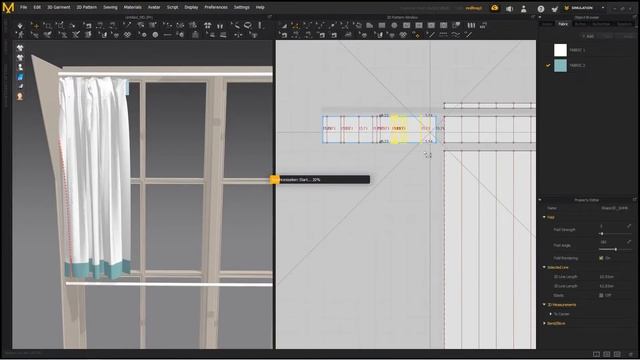This screenshot has height=360, width=640.
Task: Open the Avatar menu
Action: pyautogui.click(x=154, y=7)
